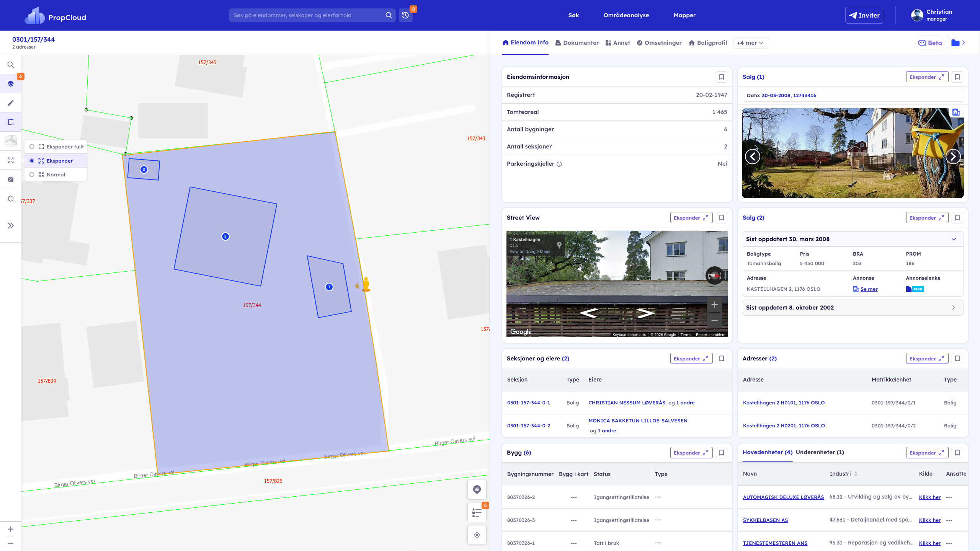Image resolution: width=980 pixels, height=551 pixels.
Task: Open section link 0301-157-344-0-1
Action: tap(528, 403)
